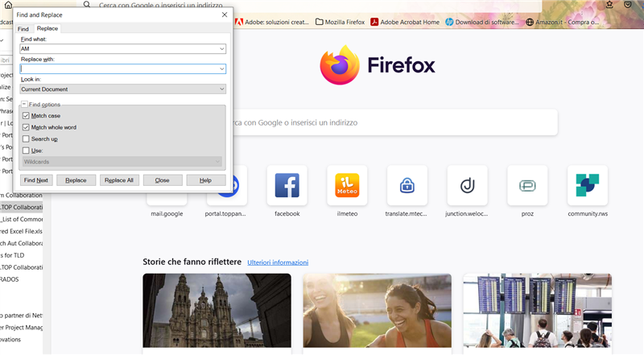This screenshot has height=355, width=644.
Task: Select "ch Aut Collabora" entry in the left list
Action: point(22,243)
